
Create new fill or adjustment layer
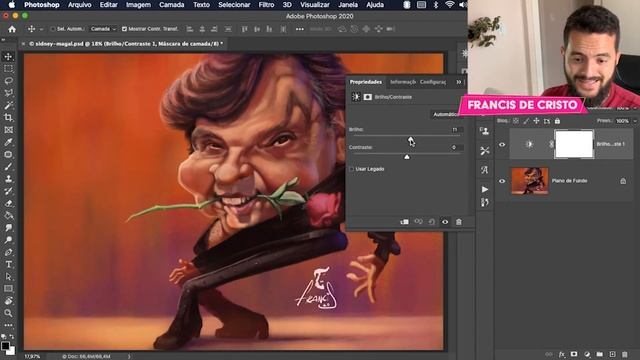click(x=587, y=354)
